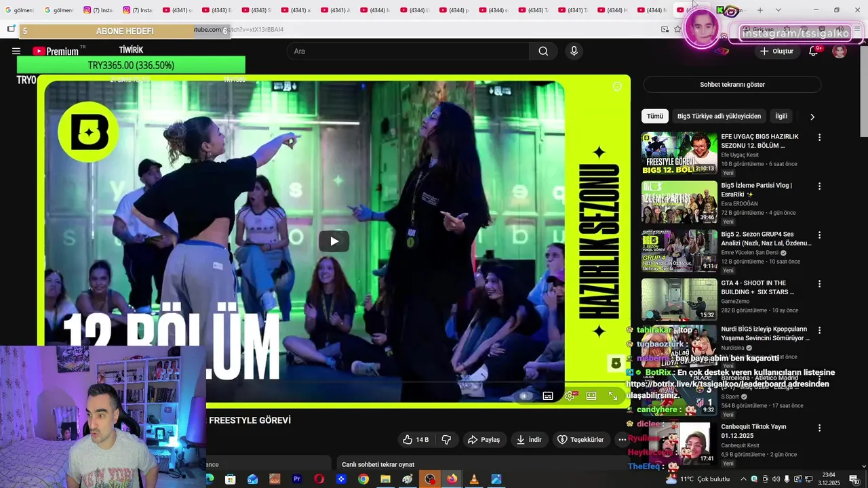This screenshot has width=868, height=488.
Task: Open more actions ellipsis under the video
Action: 622,439
